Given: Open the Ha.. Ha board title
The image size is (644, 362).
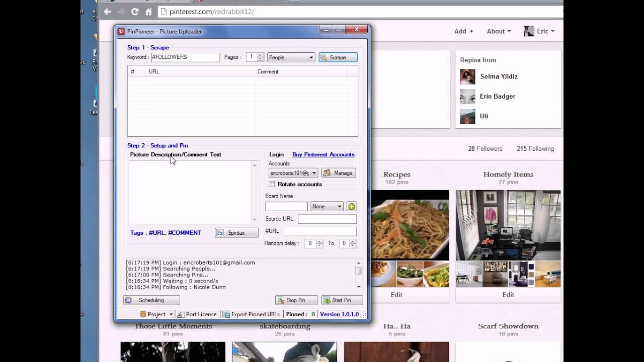Looking at the screenshot, I should point(396,326).
